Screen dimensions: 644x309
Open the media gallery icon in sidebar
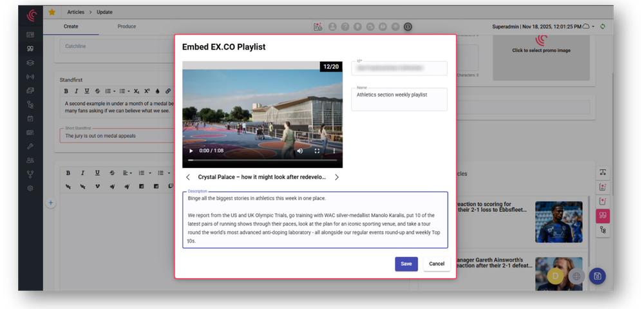[x=30, y=91]
